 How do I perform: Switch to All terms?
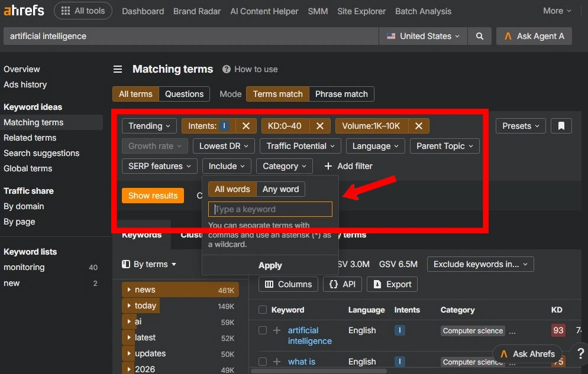(x=135, y=94)
